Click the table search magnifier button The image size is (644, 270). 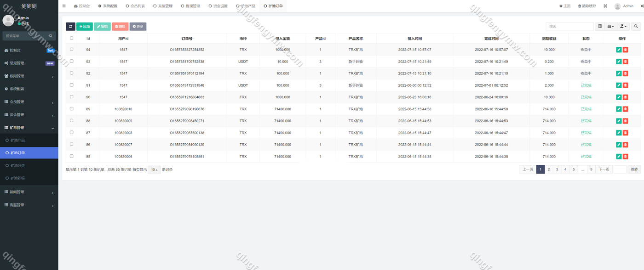tap(636, 27)
